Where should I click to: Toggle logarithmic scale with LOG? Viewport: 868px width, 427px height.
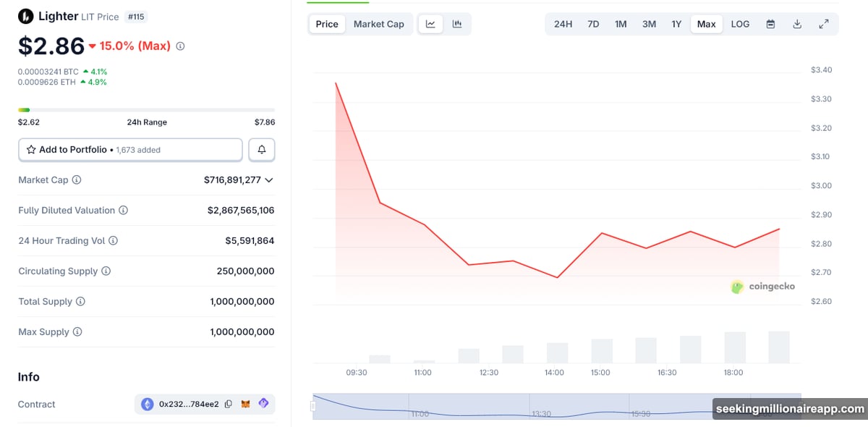[x=740, y=24]
